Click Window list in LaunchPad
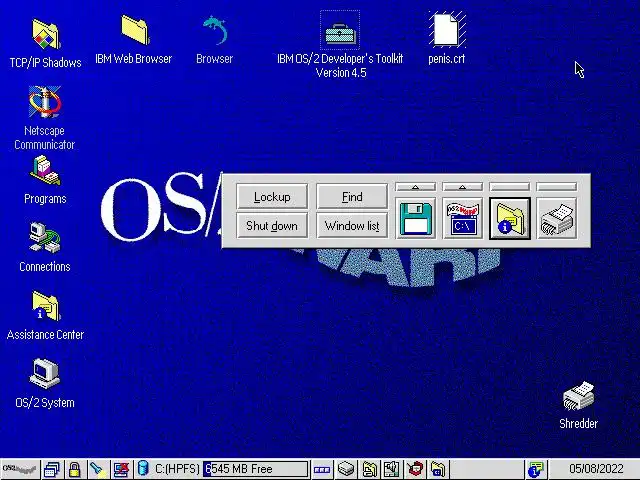The height and width of the screenshot is (480, 640). [x=352, y=226]
